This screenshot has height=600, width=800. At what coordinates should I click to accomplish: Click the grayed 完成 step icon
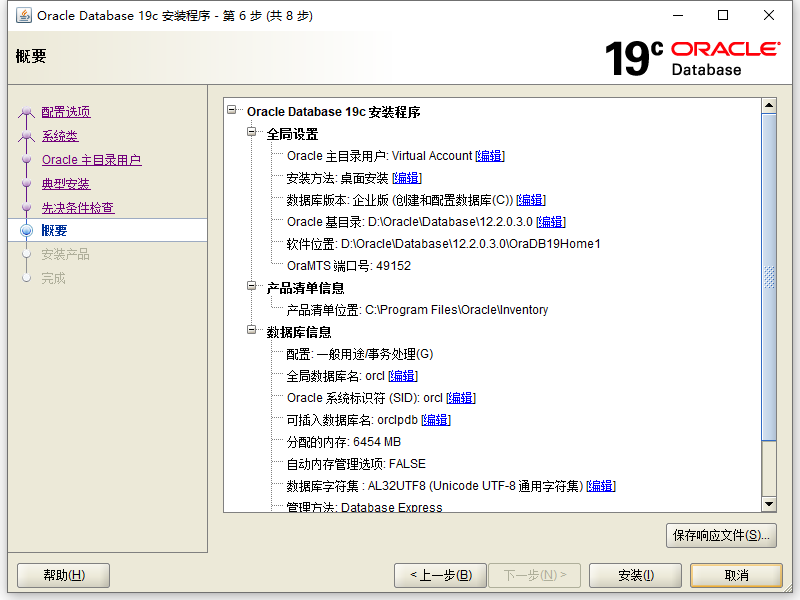(x=27, y=277)
